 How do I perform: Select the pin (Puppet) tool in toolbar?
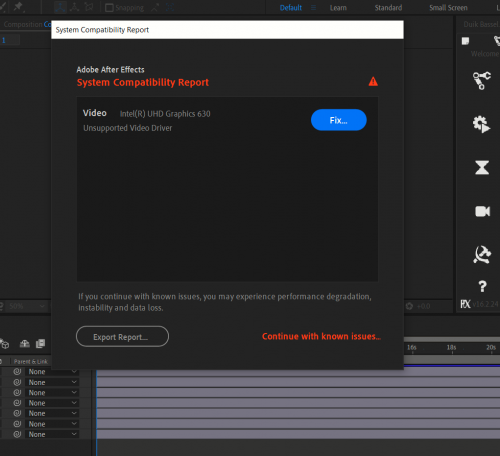19,7
